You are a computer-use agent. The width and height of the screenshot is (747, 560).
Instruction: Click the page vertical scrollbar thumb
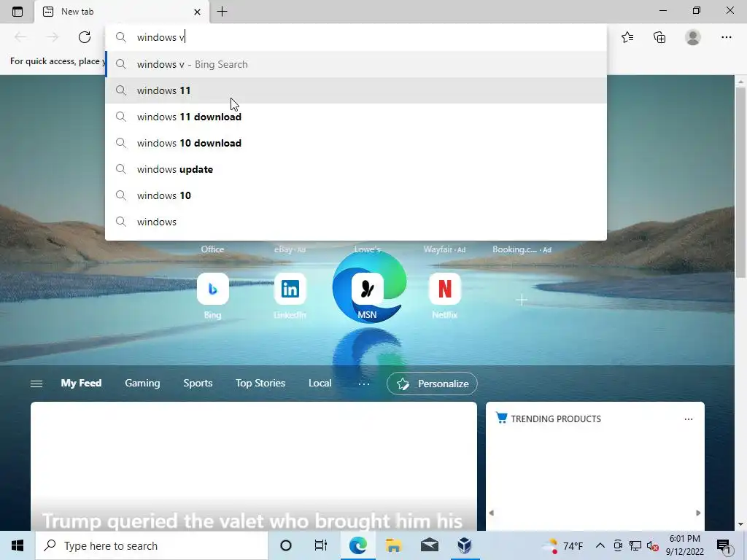point(740,181)
